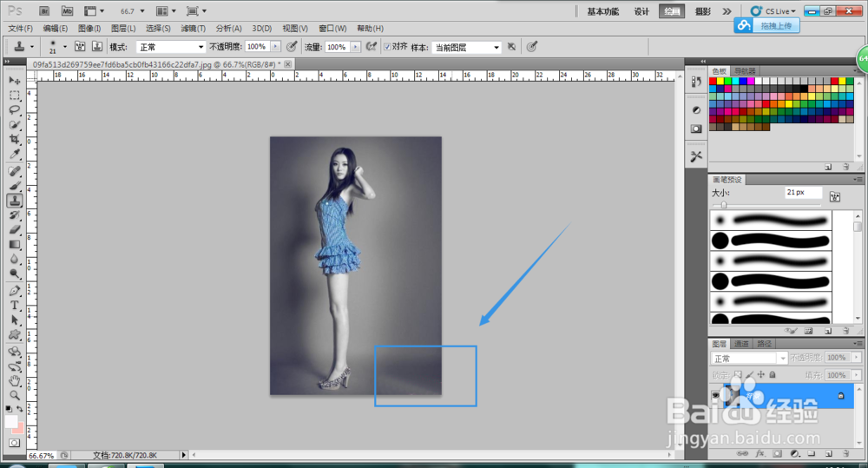Switch to the 导航器 (Navigator) tab
Viewport: 868px width, 468px height.
[x=745, y=71]
